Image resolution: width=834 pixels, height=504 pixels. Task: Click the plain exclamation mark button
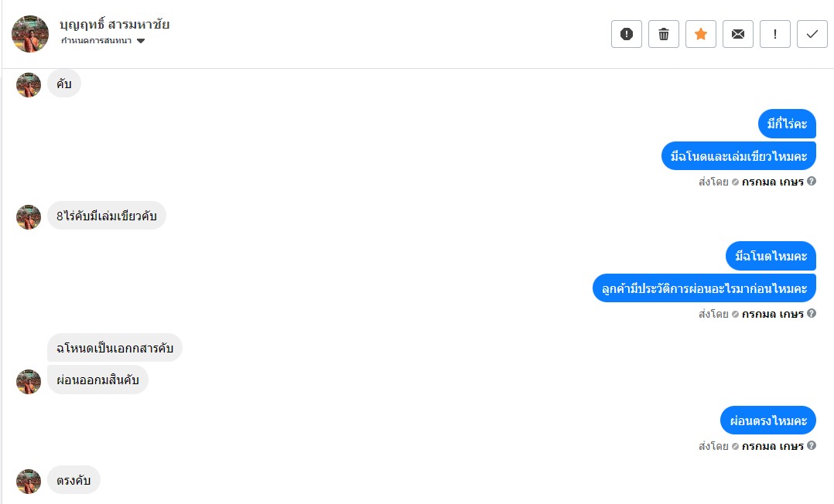coord(775,34)
